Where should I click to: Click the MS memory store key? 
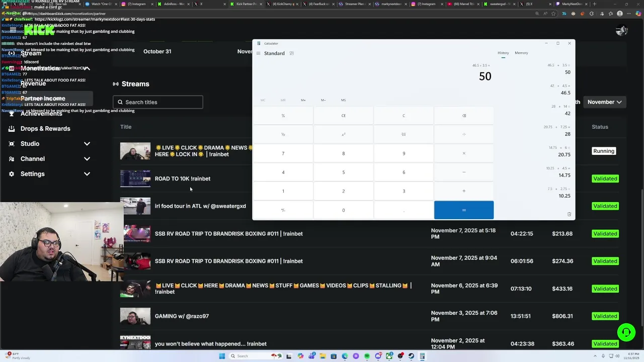coord(343,100)
